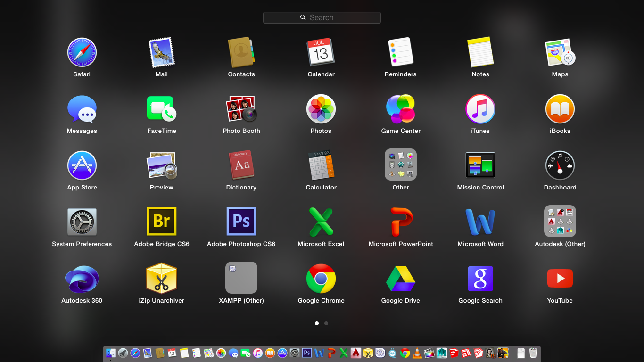Viewport: 644px width, 362px height.
Task: Open Finder from the Dock
Action: pos(111,353)
